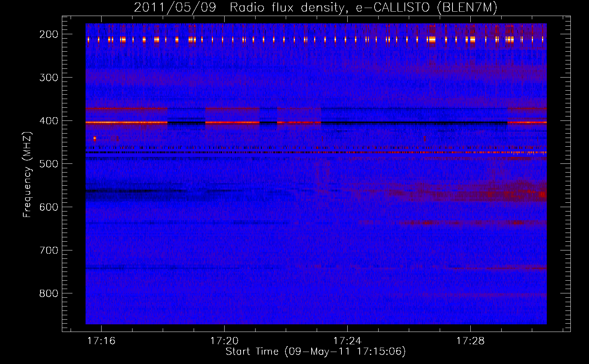Click the 17:24 time tick label
Viewport: 589px width, 364px height.
348,341
